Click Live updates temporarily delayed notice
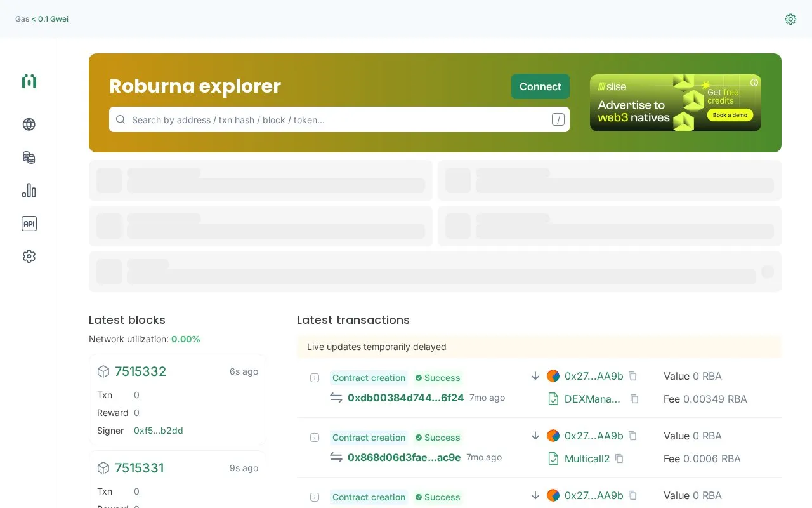Image resolution: width=812 pixels, height=508 pixels. coord(539,347)
